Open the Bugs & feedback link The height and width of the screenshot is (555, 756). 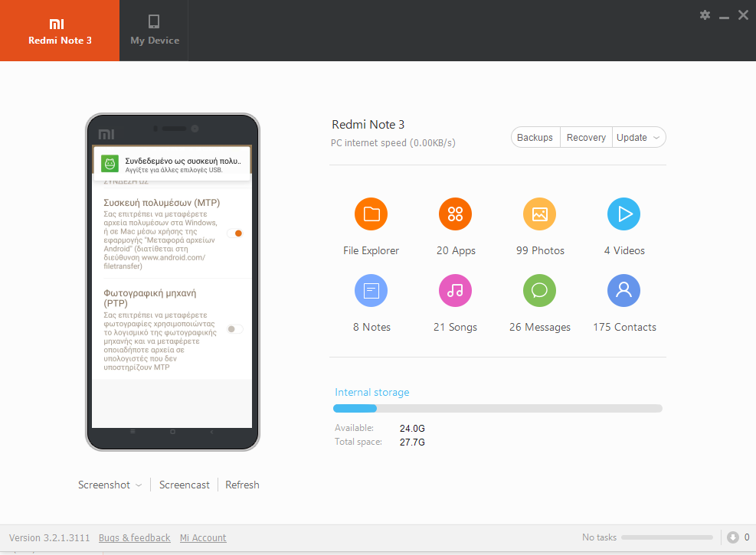point(135,537)
